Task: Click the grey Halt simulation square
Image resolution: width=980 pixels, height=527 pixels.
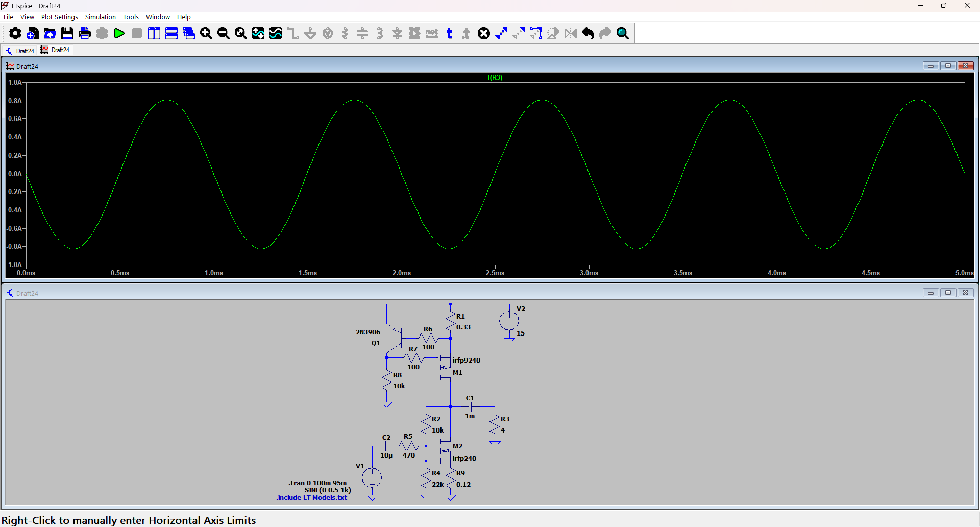Action: [x=137, y=33]
